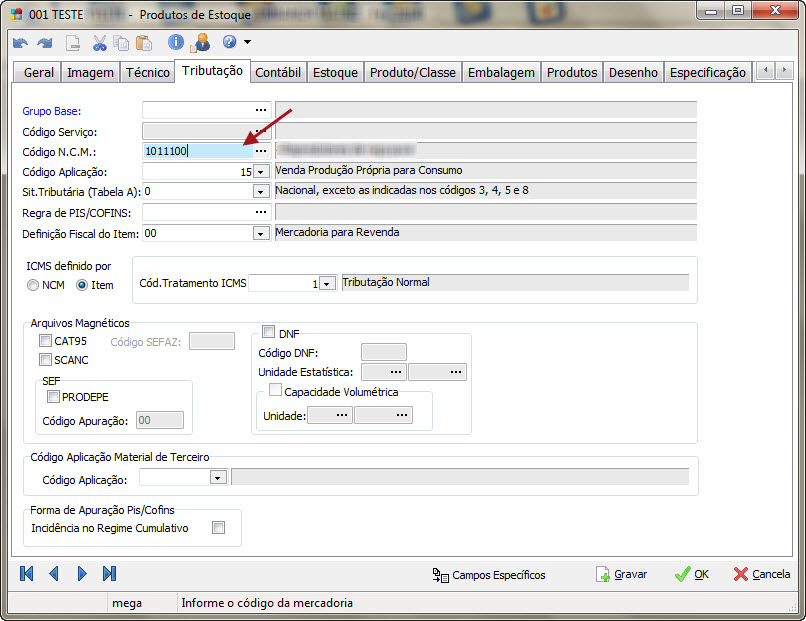Click the undo arrow in the toolbar
This screenshot has height=621, width=806.
tap(20, 43)
